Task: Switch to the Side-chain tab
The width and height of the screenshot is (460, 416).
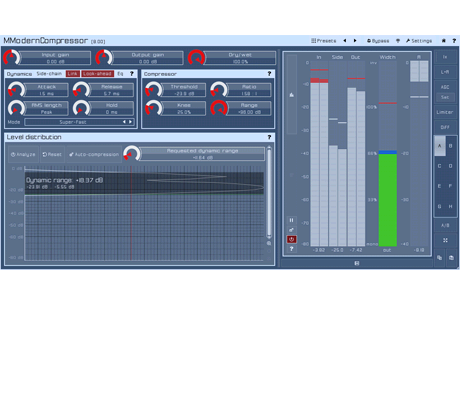Action: [x=49, y=74]
